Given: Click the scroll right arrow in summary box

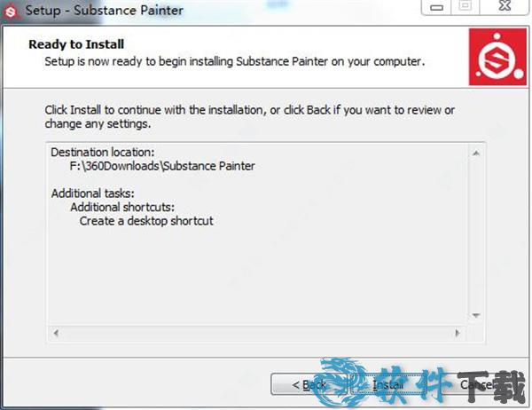Looking at the screenshot, I should click(x=458, y=333).
